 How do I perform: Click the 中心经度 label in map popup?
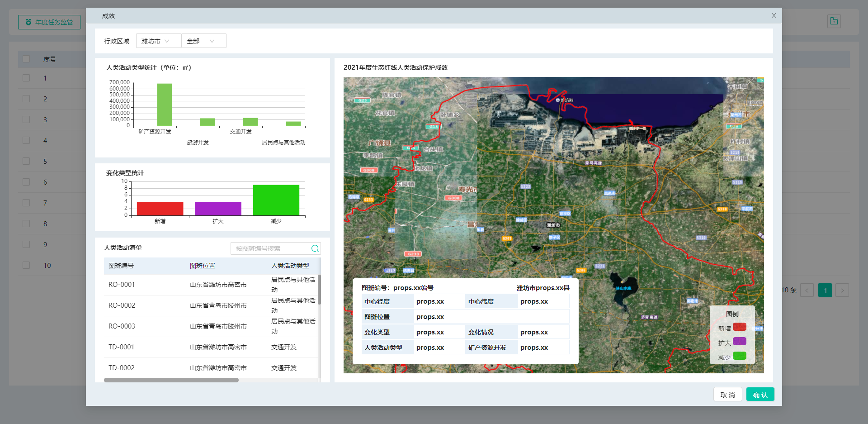377,301
